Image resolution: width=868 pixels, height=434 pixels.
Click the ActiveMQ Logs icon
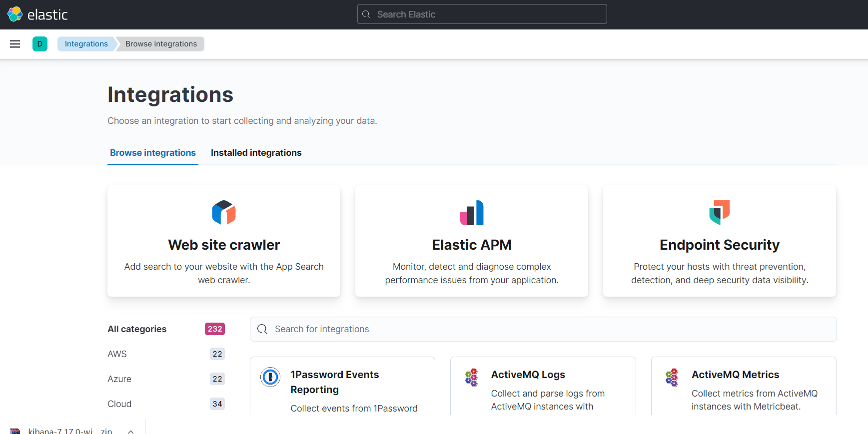tap(471, 378)
